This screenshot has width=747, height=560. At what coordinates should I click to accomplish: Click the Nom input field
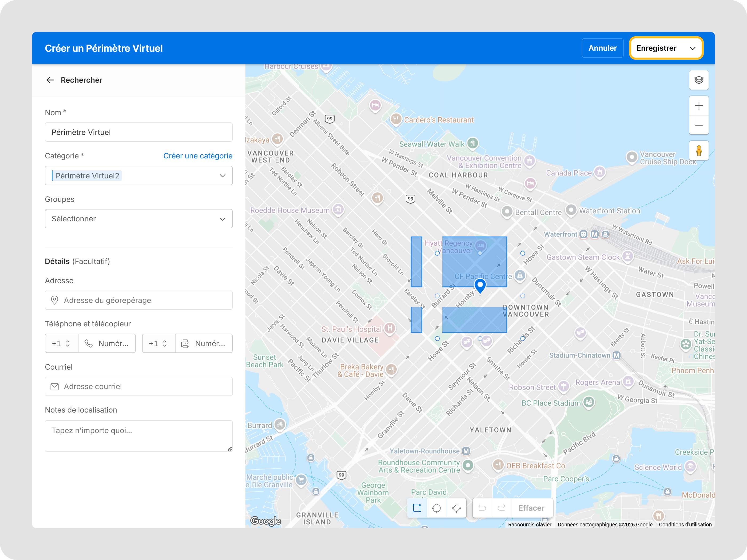138,132
